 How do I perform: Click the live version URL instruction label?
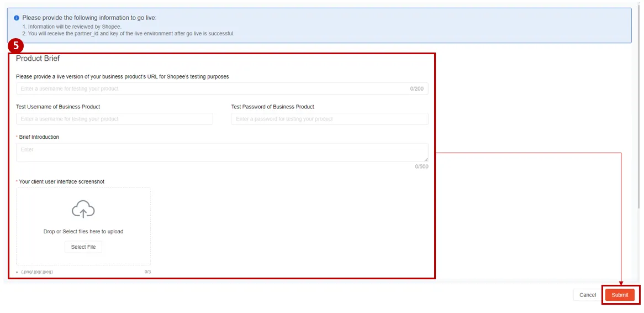pos(123,76)
